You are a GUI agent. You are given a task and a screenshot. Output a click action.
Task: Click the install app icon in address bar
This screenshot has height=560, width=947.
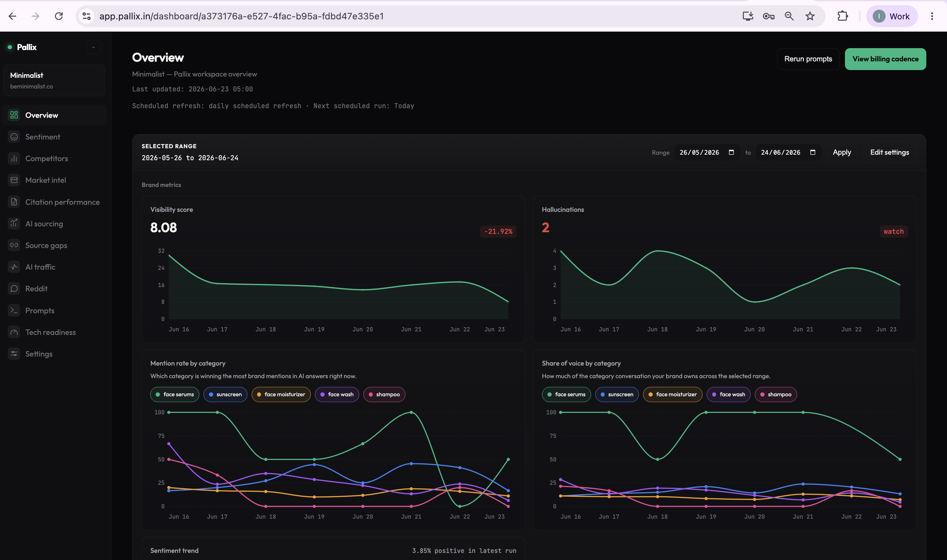748,16
